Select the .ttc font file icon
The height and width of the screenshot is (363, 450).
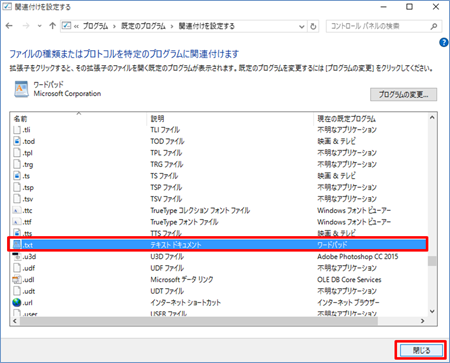point(17,210)
